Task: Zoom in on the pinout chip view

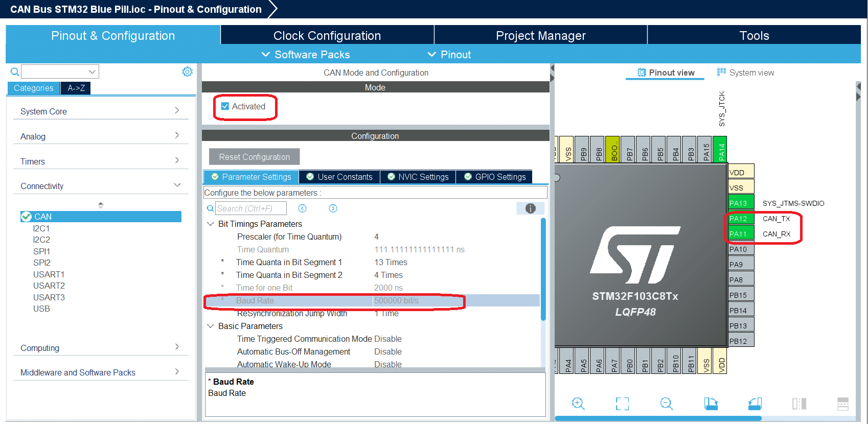Action: [578, 404]
